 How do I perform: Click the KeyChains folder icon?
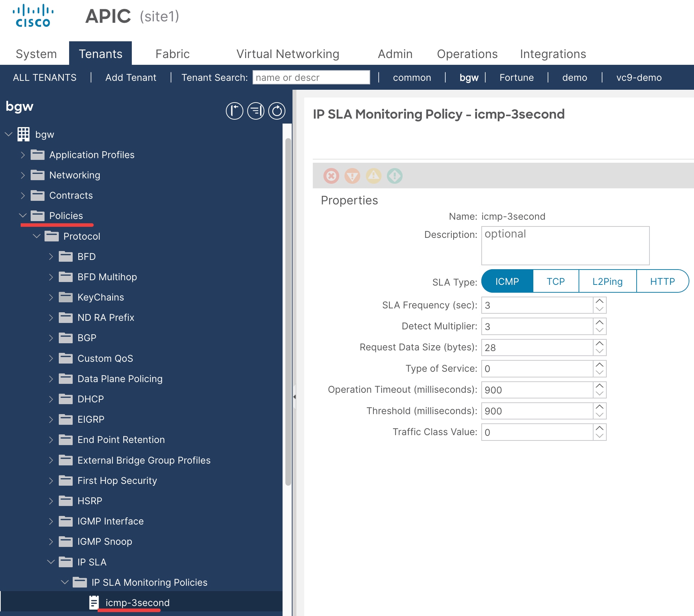[x=66, y=297]
